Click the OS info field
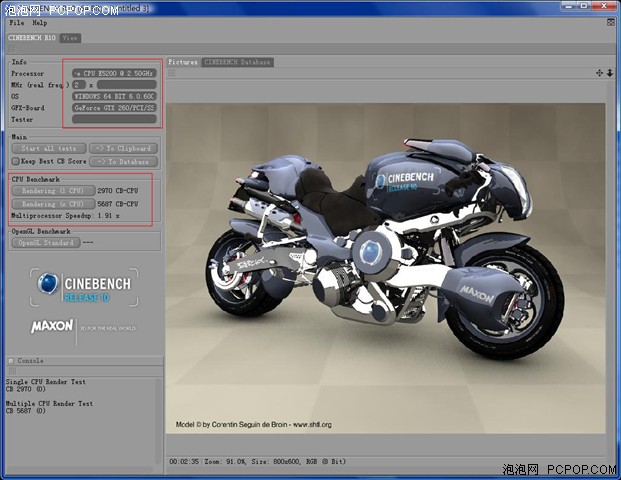The width and height of the screenshot is (621, 480). click(114, 96)
